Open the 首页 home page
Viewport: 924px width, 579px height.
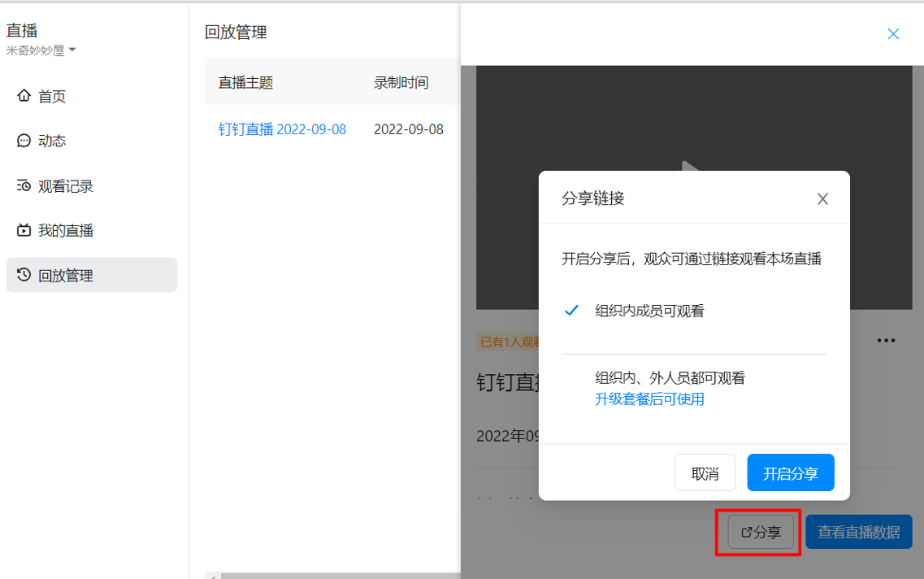[x=52, y=96]
